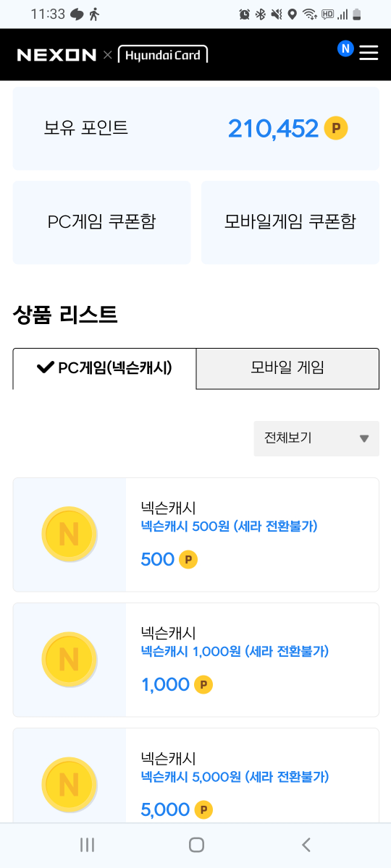The image size is (391, 868).
Task: Expand the 전체보기 filter dropdown
Action: click(316, 438)
